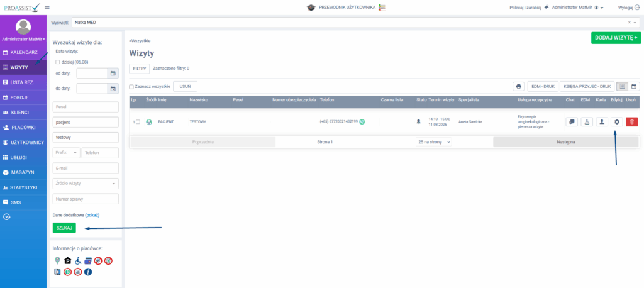Open the phone Prefix dropdown

point(67,153)
